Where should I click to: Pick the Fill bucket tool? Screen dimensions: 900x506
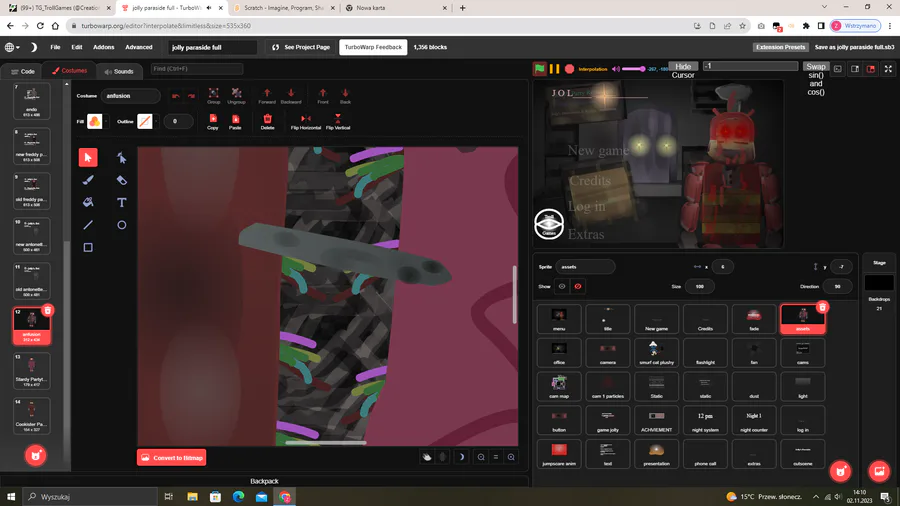(88, 203)
